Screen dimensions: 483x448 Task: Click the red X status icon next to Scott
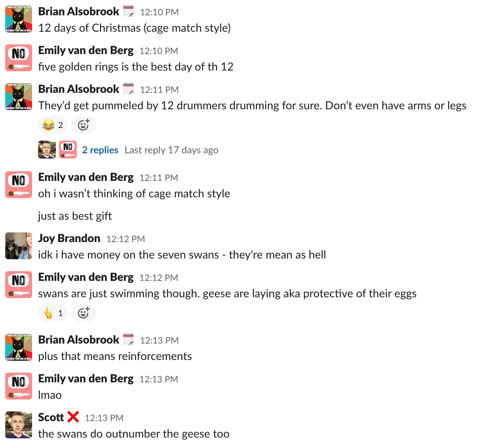(73, 417)
